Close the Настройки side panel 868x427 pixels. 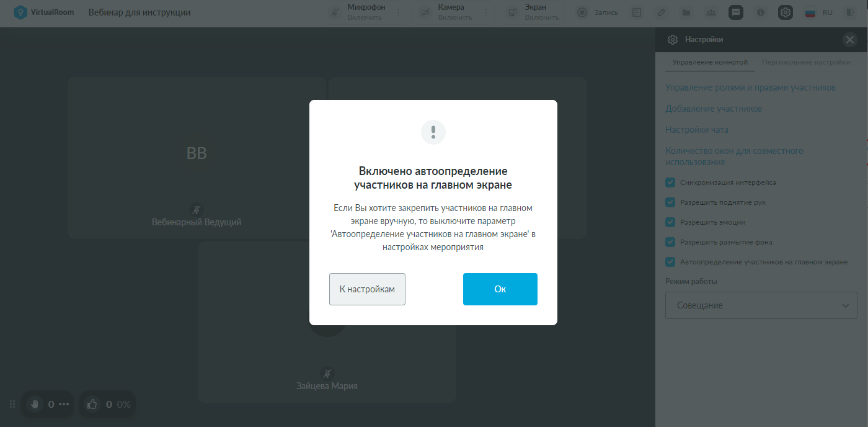click(850, 40)
